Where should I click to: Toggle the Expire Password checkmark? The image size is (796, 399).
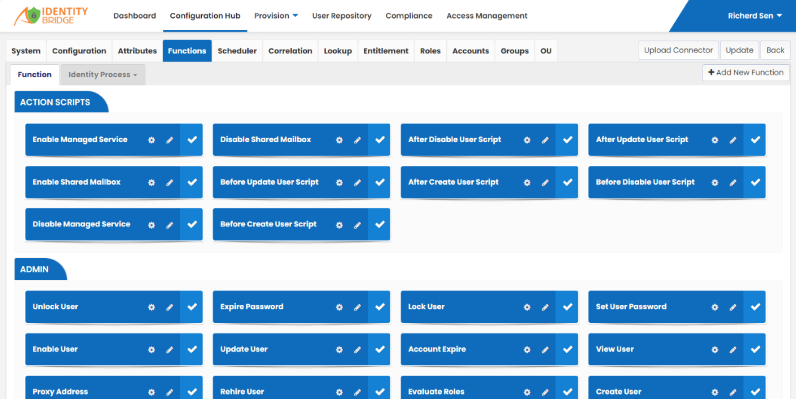[x=380, y=307]
